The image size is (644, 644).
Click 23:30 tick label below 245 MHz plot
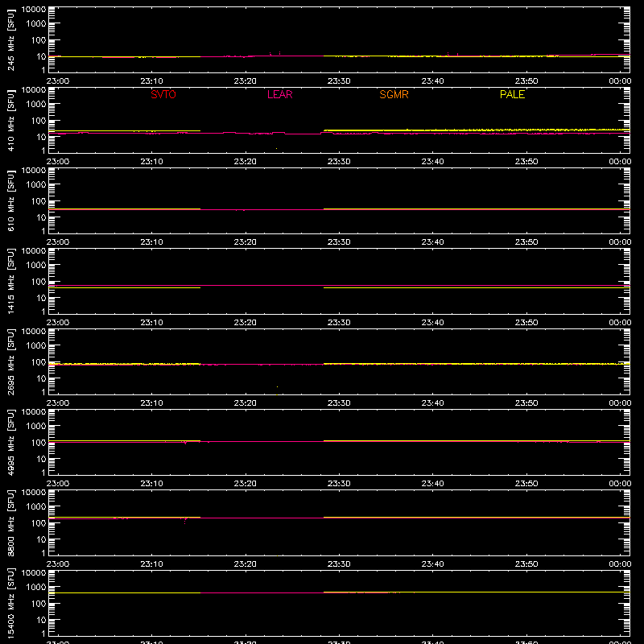coord(339,81)
